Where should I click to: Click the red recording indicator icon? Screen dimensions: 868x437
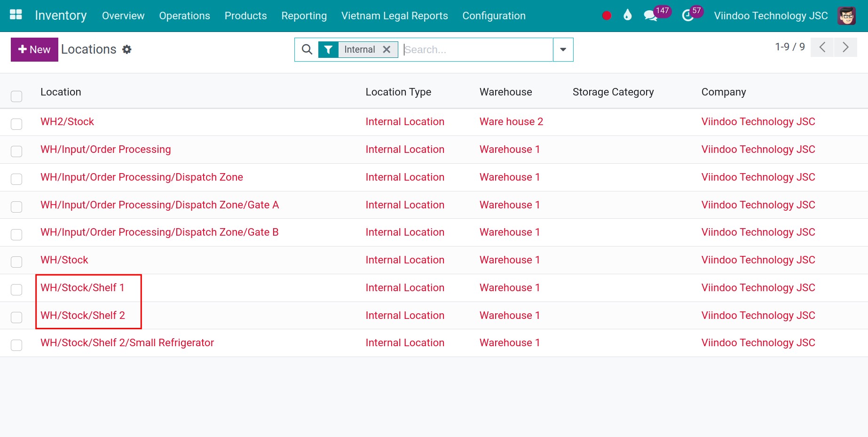pyautogui.click(x=607, y=16)
